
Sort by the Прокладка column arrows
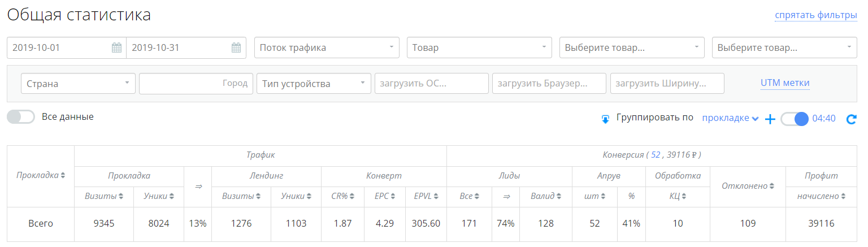coord(63,176)
